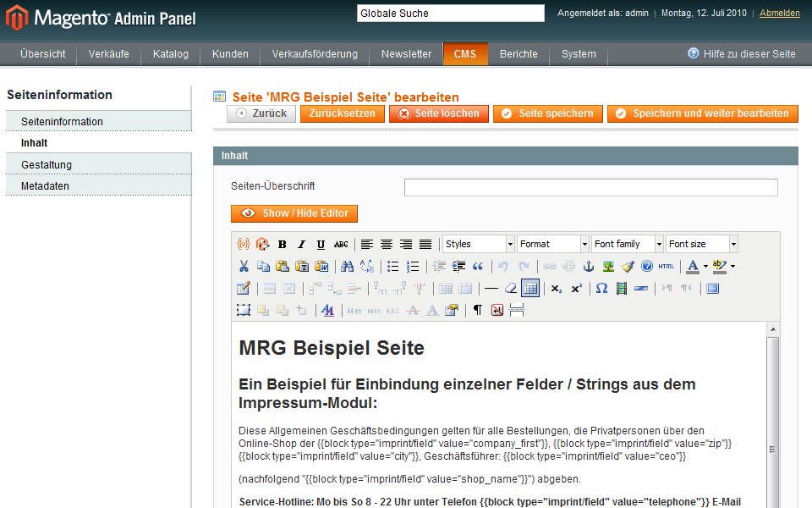Image resolution: width=812 pixels, height=508 pixels.
Task: Align text left
Action: [x=366, y=244]
